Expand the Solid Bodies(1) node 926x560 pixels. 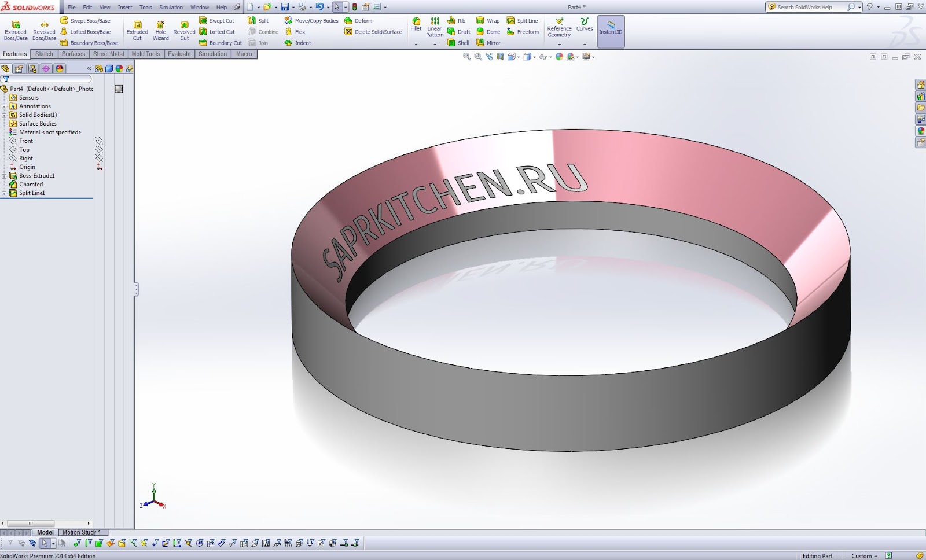point(4,115)
